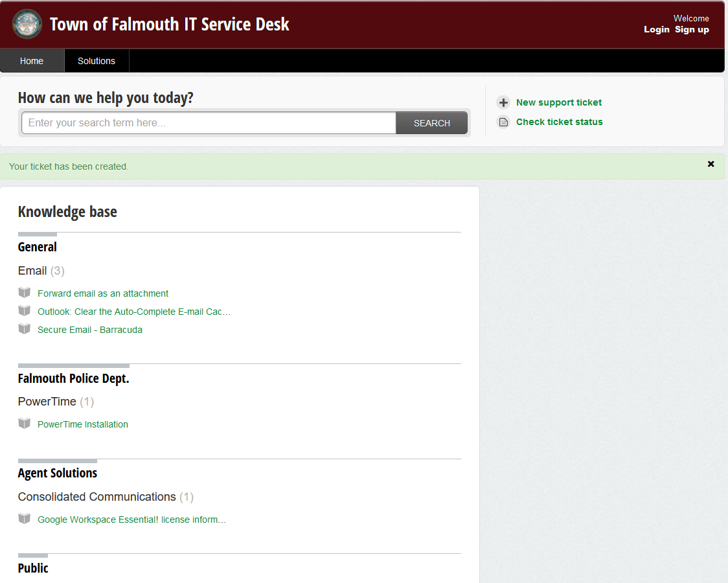
Task: Click book icon next to Secure Email Barracuda
Action: [24, 328]
